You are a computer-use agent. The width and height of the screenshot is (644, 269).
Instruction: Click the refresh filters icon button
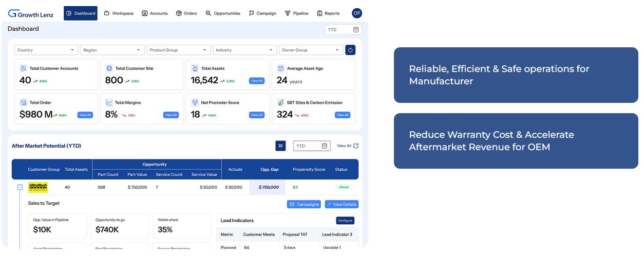pos(350,50)
